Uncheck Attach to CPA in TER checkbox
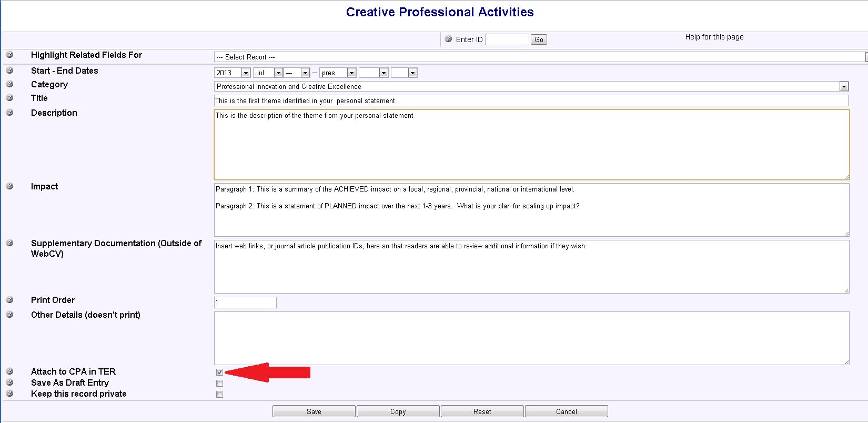This screenshot has height=423, width=868. tap(219, 372)
